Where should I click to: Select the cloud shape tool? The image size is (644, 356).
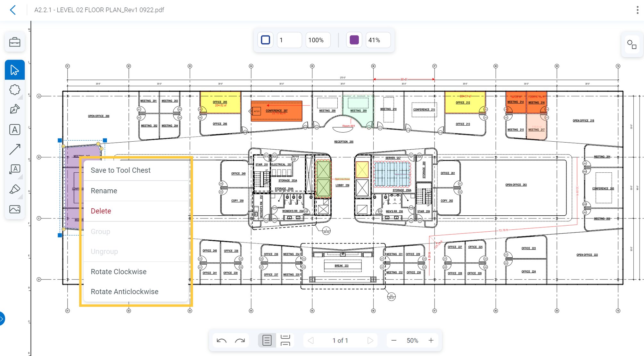14,89
